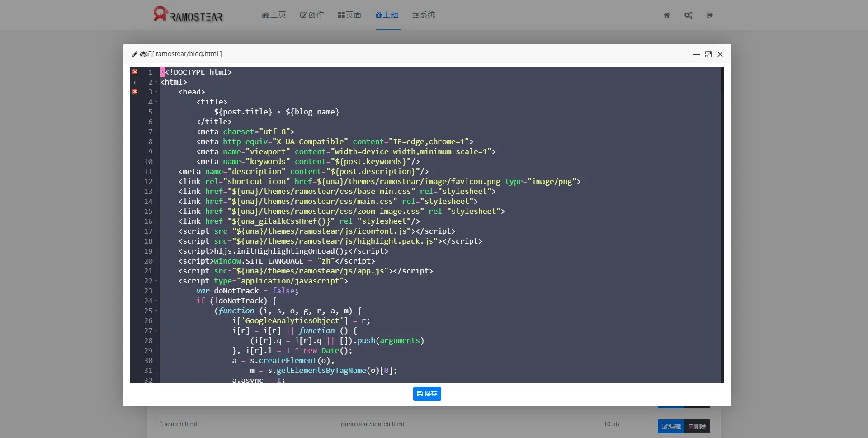This screenshot has width=868, height=438.
Task: Click the ramostear/search.html path text
Action: coord(372,424)
